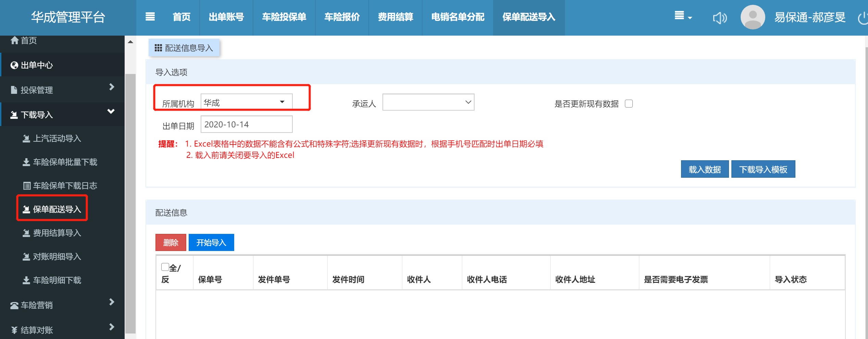Open 出单中心 in the sidebar
The image size is (868, 339).
click(x=62, y=65)
